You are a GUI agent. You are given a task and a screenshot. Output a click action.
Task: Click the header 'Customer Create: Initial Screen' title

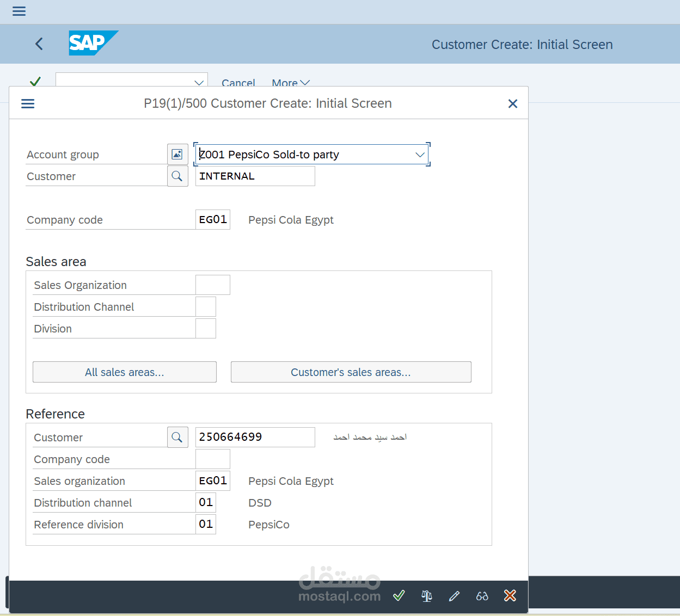point(522,45)
